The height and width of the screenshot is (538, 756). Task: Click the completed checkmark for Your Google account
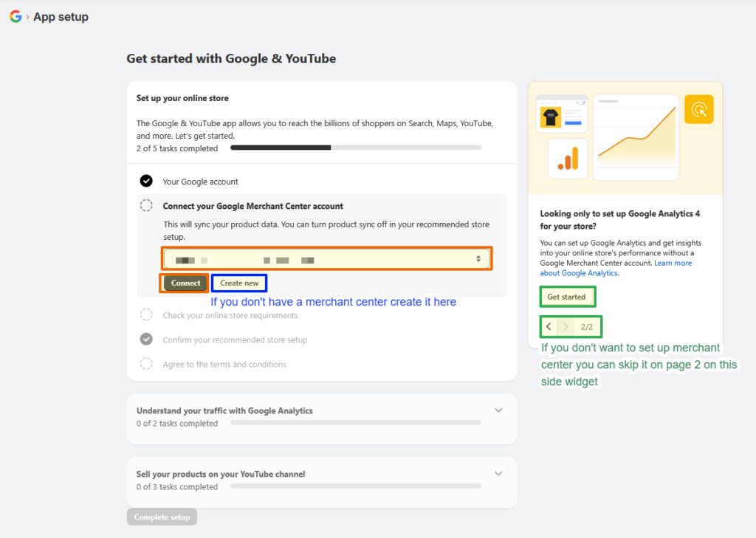tap(147, 181)
